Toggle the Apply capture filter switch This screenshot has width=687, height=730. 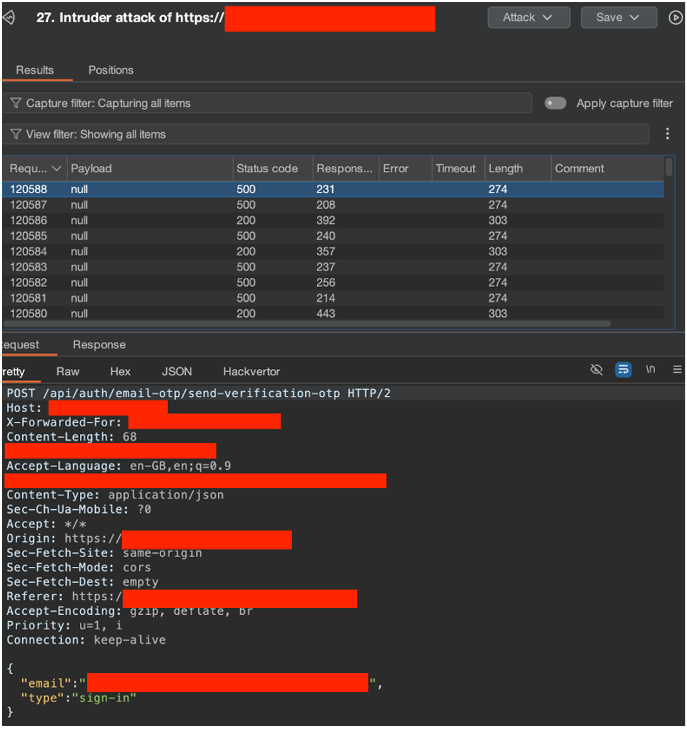click(x=556, y=103)
